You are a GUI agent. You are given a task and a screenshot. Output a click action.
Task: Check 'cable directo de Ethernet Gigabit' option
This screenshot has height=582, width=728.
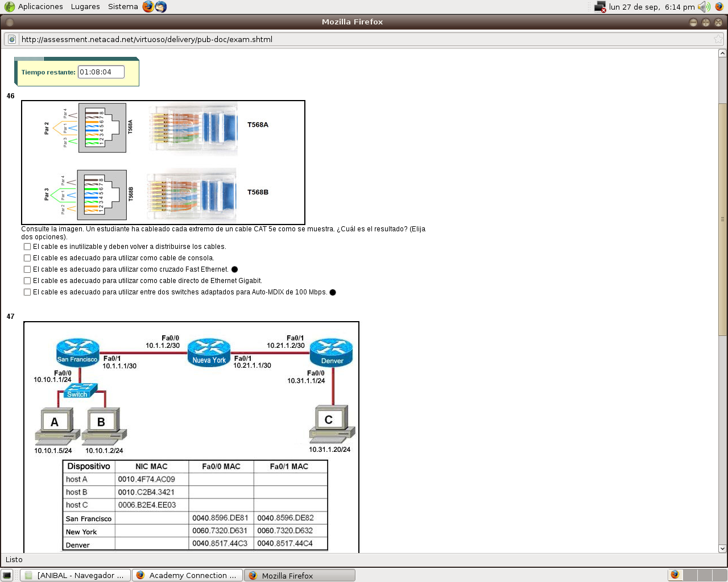pyautogui.click(x=27, y=281)
